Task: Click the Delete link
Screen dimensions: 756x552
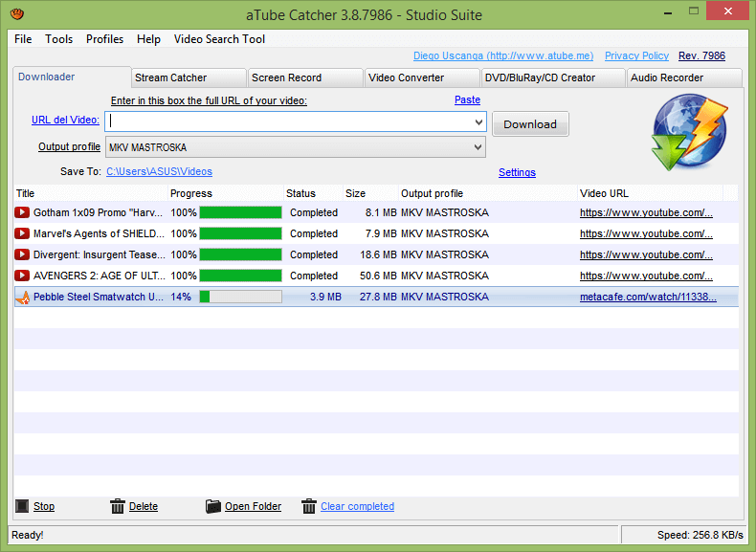Action: (x=144, y=506)
